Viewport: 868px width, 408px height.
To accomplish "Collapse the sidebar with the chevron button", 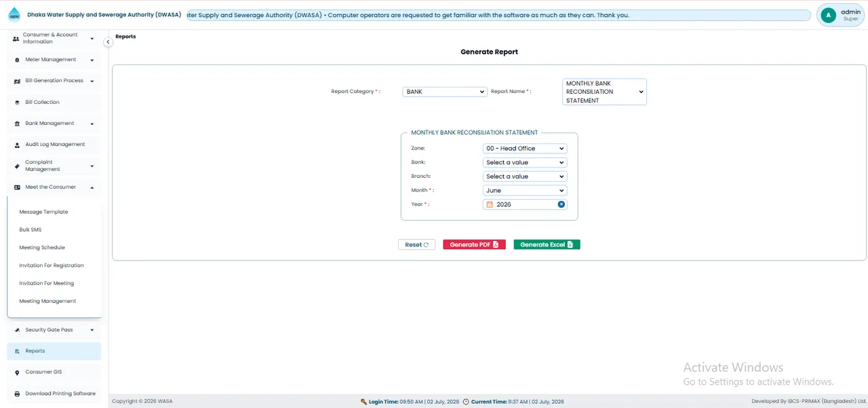I will 108,42.
